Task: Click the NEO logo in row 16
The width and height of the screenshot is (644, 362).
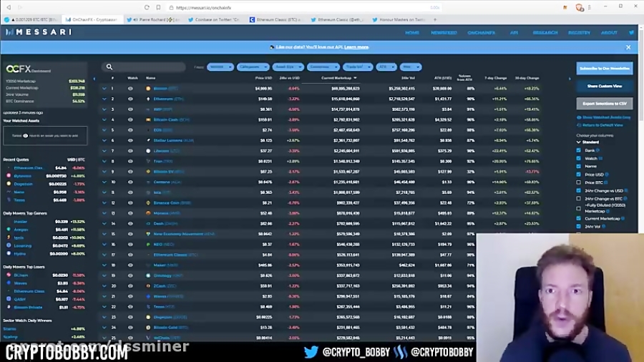Action: 148,244
